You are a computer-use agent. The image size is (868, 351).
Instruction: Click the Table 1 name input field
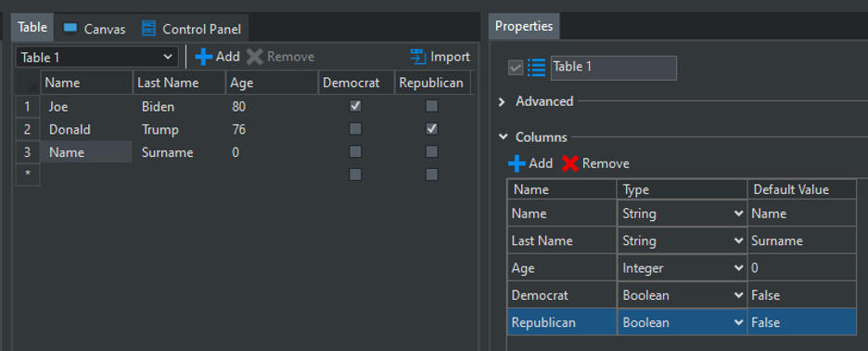tap(613, 68)
